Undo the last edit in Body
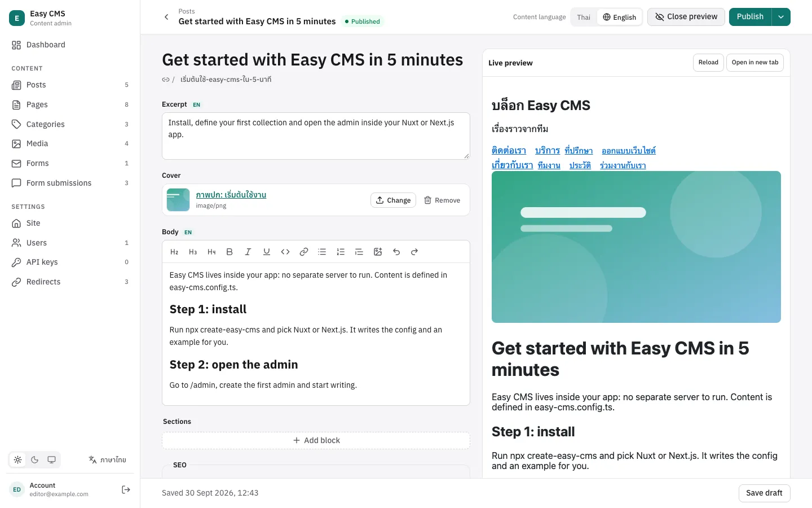Image resolution: width=812 pixels, height=508 pixels. pos(396,252)
